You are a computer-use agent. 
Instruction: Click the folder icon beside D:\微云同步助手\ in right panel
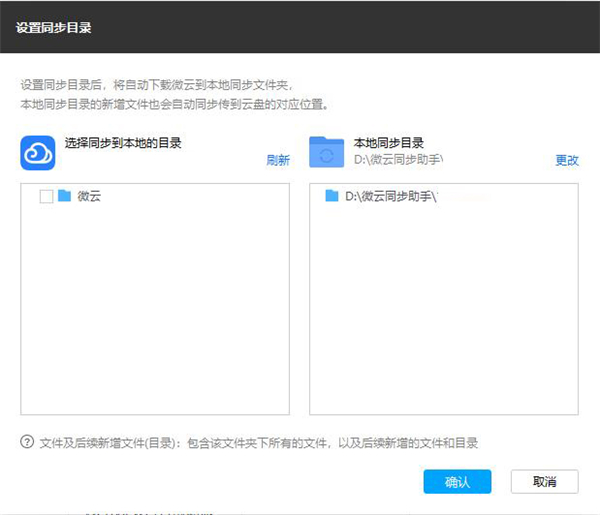[333, 197]
